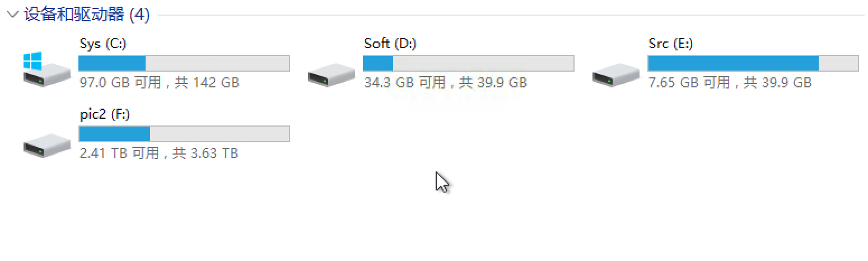
Task: Select the Soft (D:) drive icon
Action: pos(332,75)
